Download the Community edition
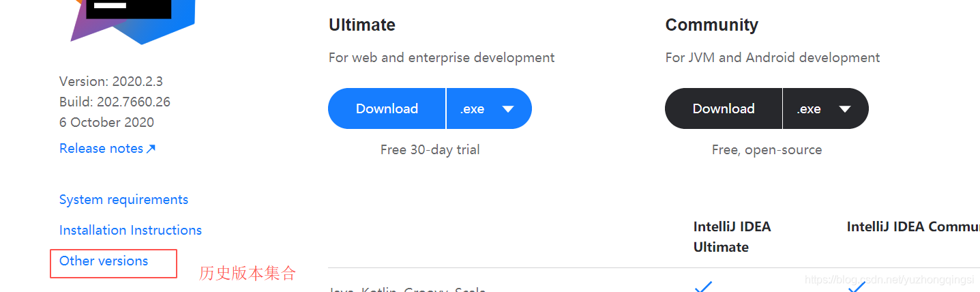Image resolution: width=980 pixels, height=292 pixels. [x=724, y=108]
